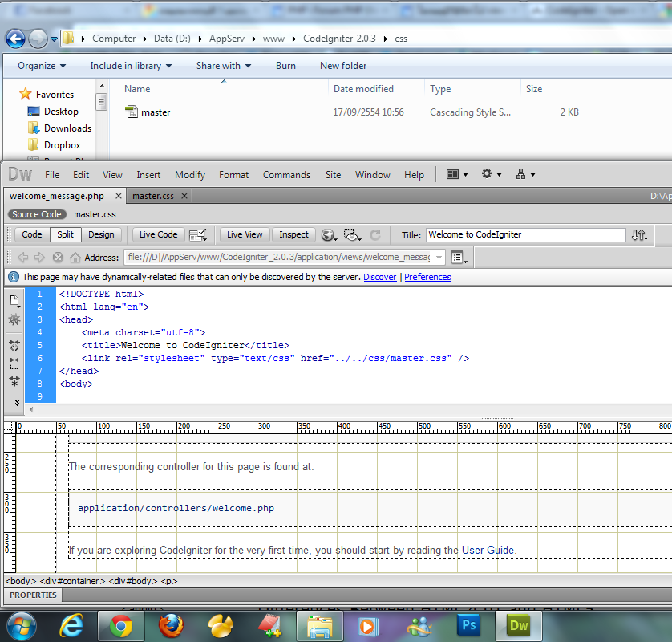Click the Type column header
Image resolution: width=672 pixels, height=642 pixels.
[x=440, y=89]
